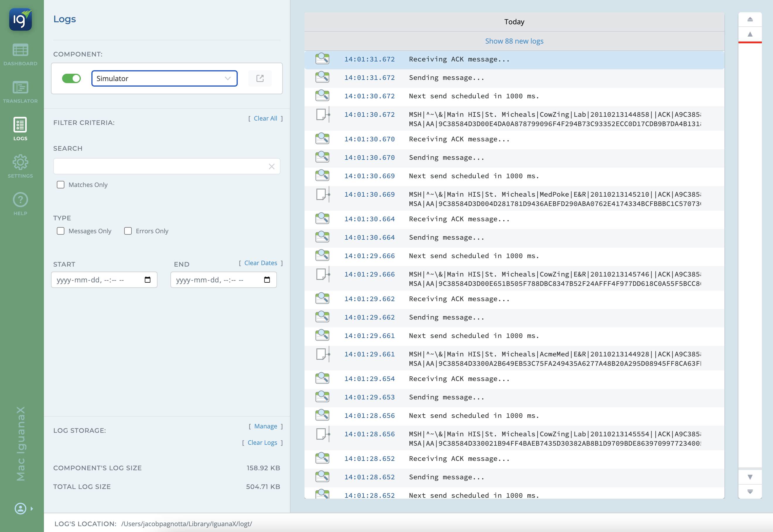Open the Help section
Image resolution: width=773 pixels, height=532 pixels.
point(20,204)
